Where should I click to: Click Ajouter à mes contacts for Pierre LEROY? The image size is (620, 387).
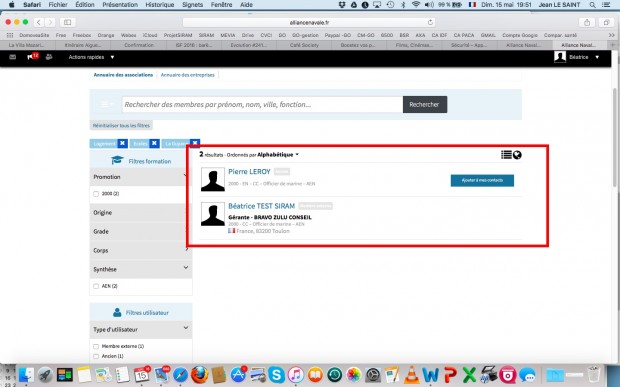coord(482,180)
